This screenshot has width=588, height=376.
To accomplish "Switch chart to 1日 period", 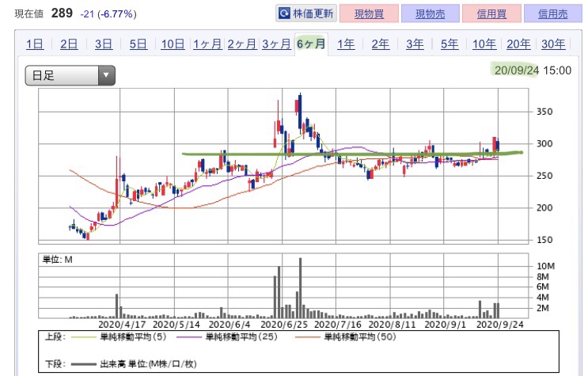I will tap(35, 44).
